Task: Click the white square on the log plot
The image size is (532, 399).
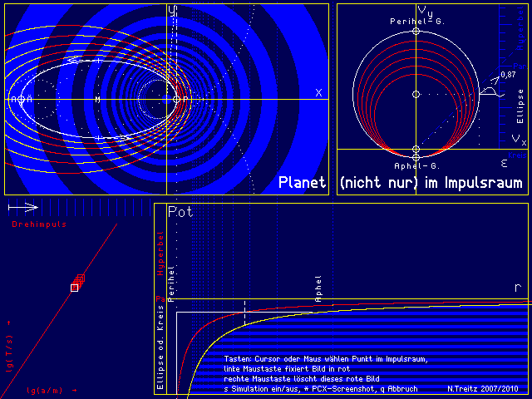Action: click(74, 288)
